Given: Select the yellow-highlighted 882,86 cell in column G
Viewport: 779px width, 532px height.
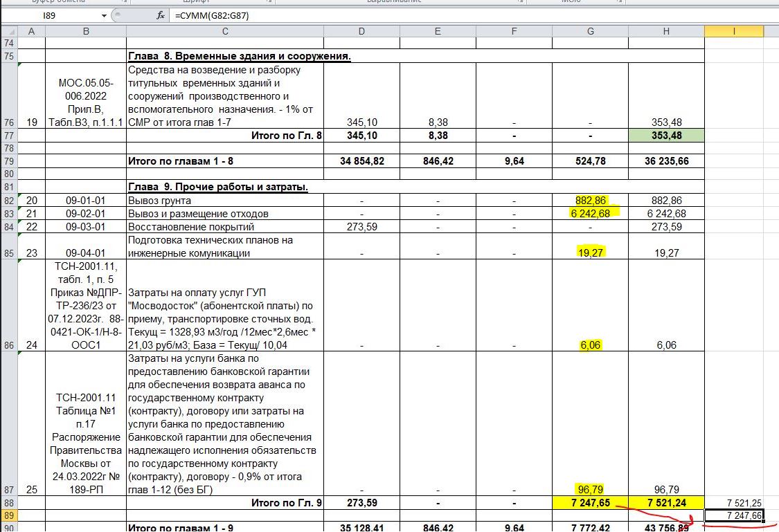Looking at the screenshot, I should 590,201.
